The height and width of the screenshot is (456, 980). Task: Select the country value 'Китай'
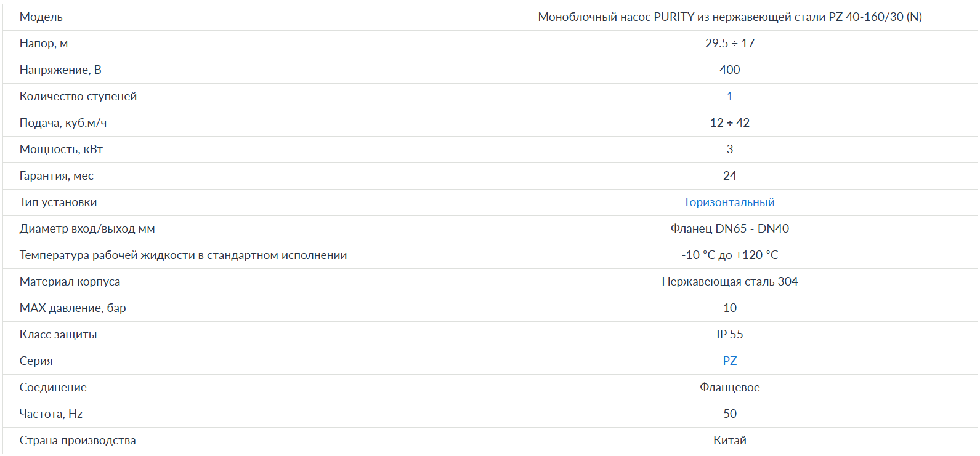point(729,440)
